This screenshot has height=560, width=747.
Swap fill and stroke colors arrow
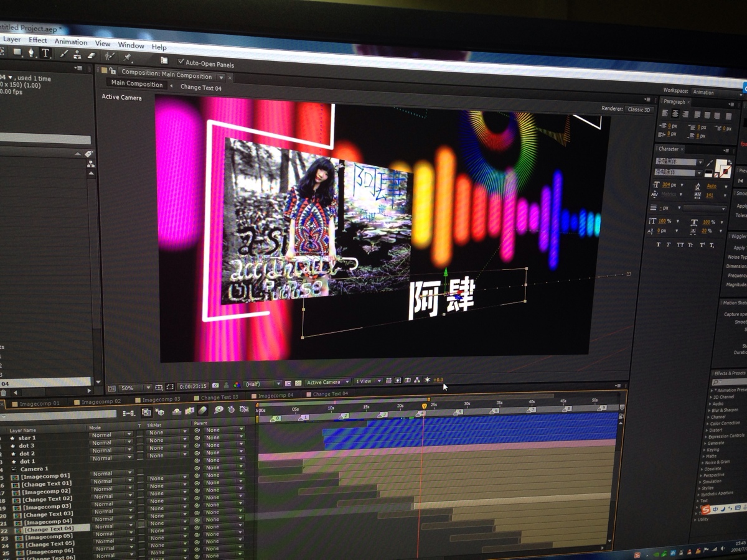coord(730,162)
